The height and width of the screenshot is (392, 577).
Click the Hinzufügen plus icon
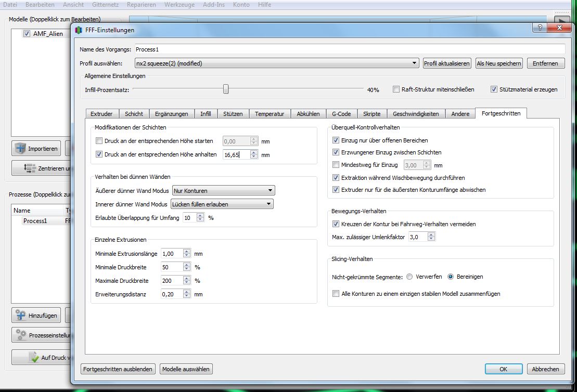coord(21,315)
